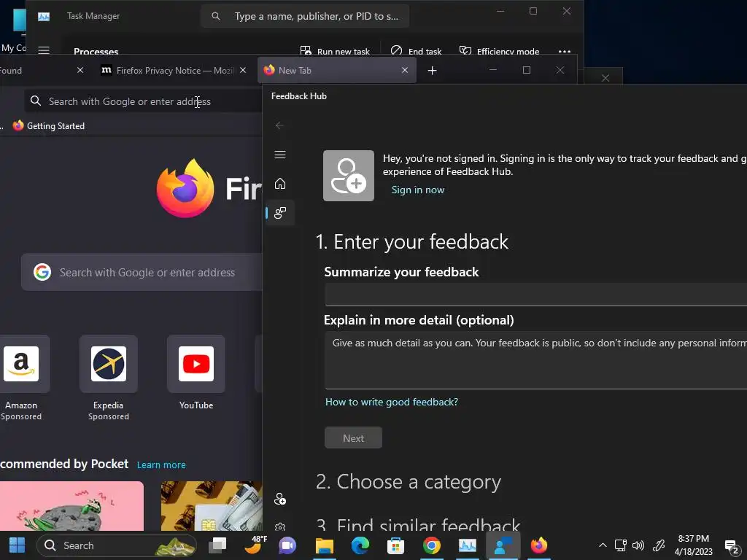Image resolution: width=747 pixels, height=560 pixels.
Task: Expand the Find similar feedback section
Action: pyautogui.click(x=418, y=524)
